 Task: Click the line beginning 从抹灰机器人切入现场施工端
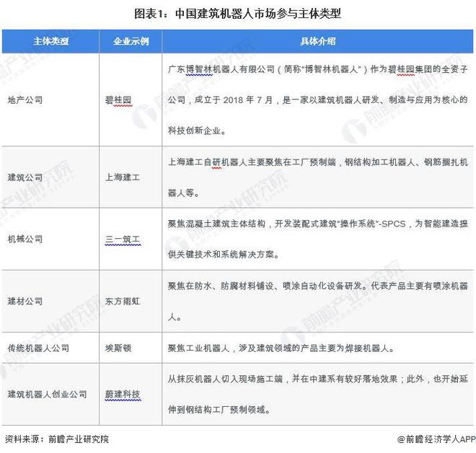tap(317, 379)
